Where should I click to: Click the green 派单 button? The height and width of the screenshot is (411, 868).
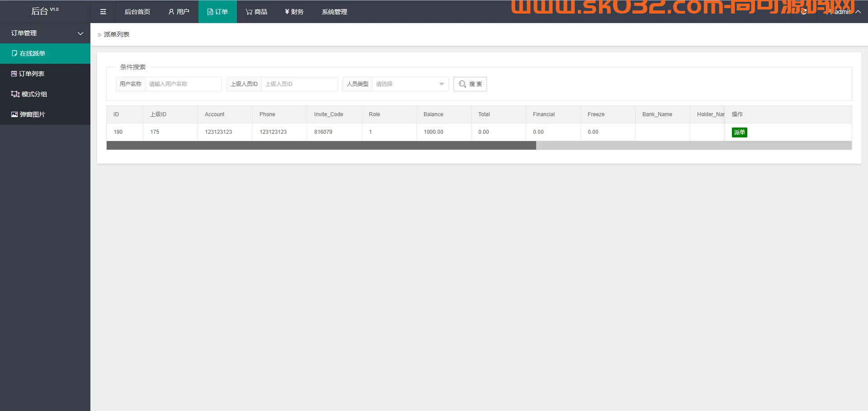coord(740,132)
